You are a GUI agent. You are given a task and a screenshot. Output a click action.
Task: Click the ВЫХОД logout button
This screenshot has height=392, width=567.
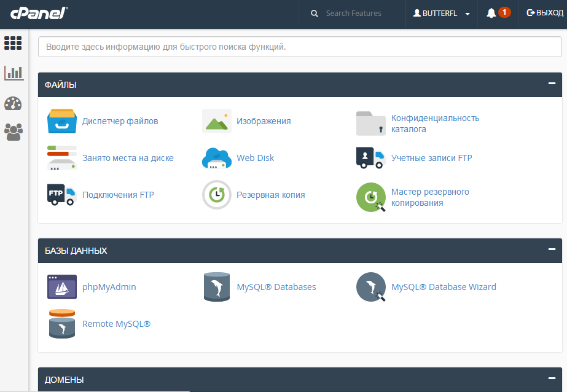(x=545, y=14)
